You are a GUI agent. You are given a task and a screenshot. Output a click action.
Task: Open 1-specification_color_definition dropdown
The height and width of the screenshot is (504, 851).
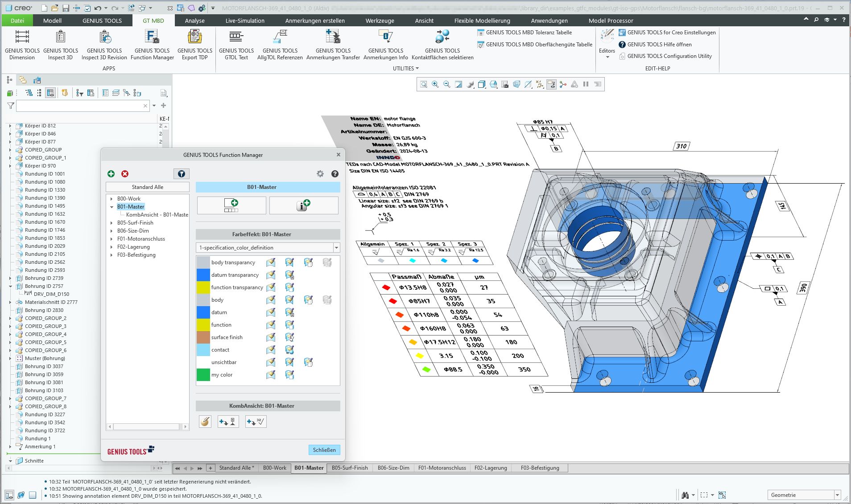[336, 248]
